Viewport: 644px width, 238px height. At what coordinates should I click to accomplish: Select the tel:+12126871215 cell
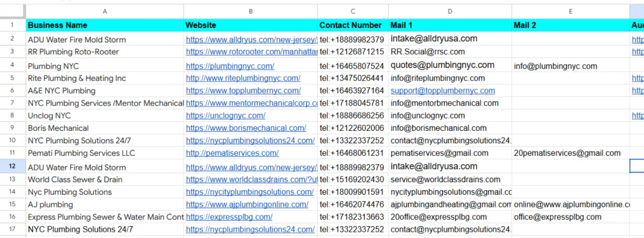pyautogui.click(x=353, y=52)
